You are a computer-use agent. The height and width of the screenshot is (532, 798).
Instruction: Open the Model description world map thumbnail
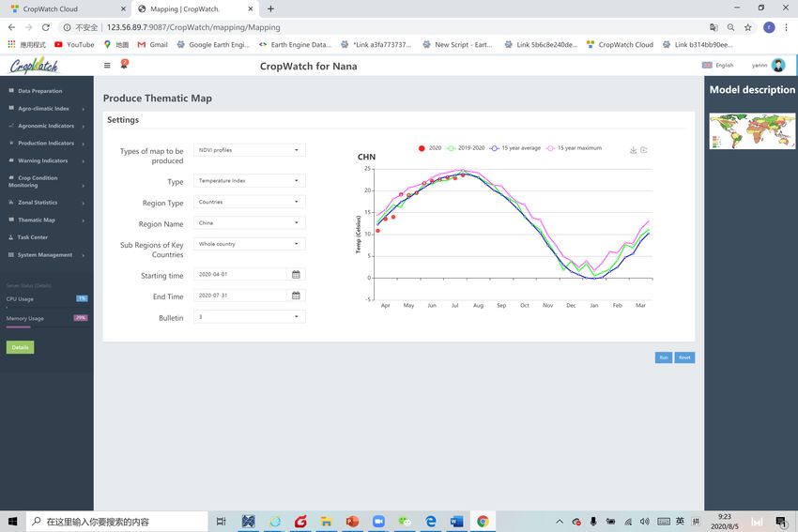tap(752, 130)
